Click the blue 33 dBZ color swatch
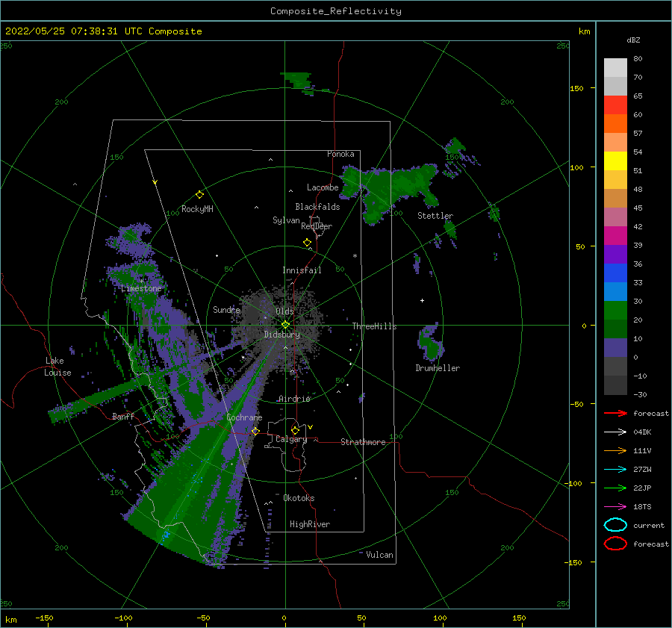Screen dimensions: 672x628 615,273
